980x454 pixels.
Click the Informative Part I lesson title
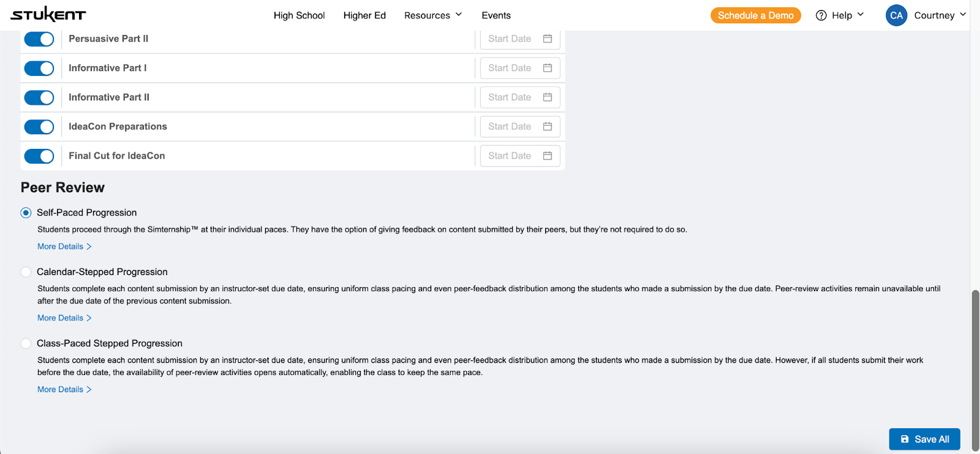107,68
